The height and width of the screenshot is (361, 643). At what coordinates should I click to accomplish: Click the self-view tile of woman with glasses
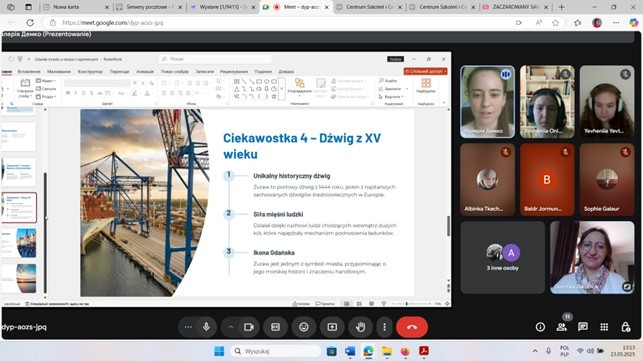(592, 258)
